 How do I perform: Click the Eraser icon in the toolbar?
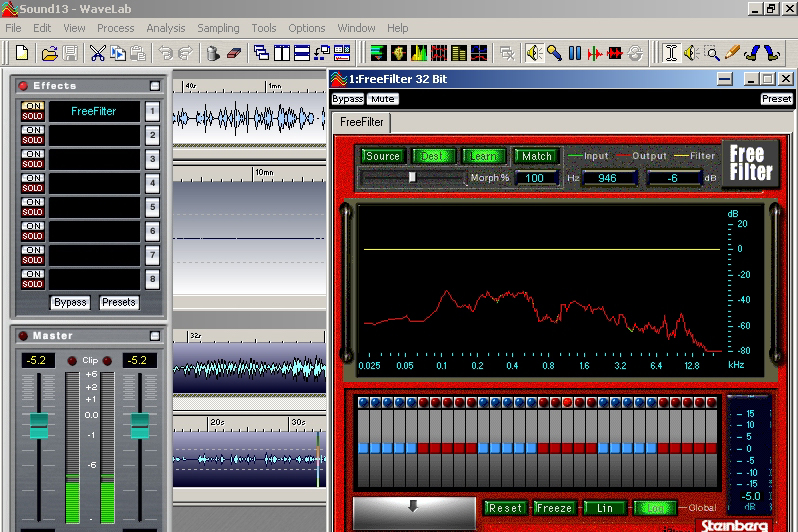click(x=235, y=52)
